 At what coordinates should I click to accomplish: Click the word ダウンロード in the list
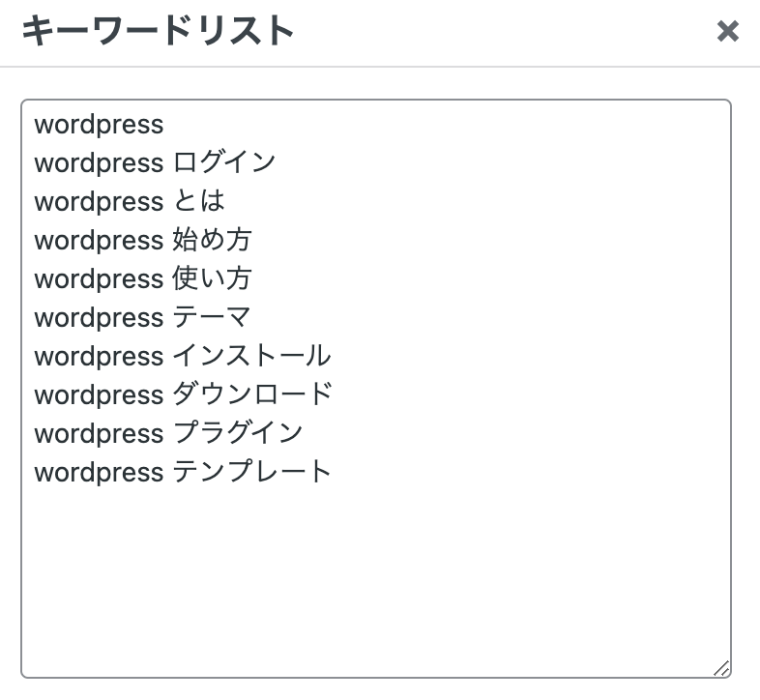point(252,394)
